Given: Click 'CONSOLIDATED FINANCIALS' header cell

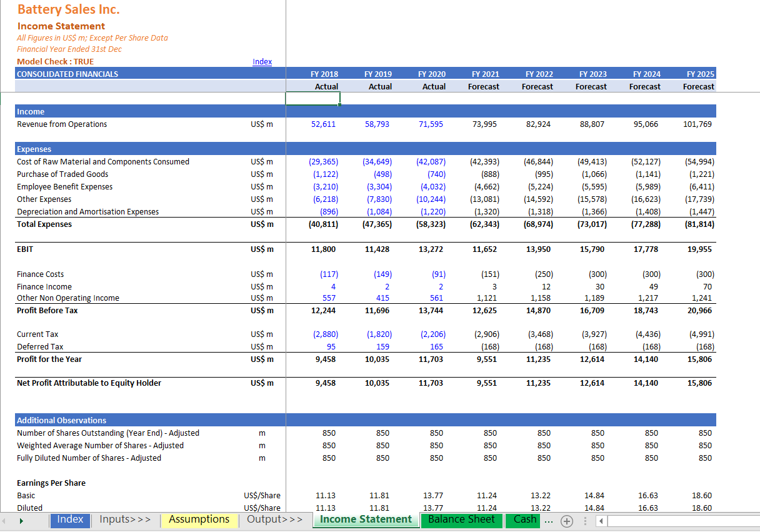Looking at the screenshot, I should (67, 74).
